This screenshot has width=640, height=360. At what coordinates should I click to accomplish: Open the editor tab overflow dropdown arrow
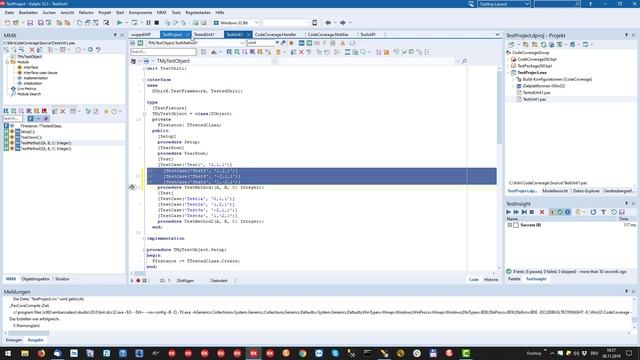497,35
